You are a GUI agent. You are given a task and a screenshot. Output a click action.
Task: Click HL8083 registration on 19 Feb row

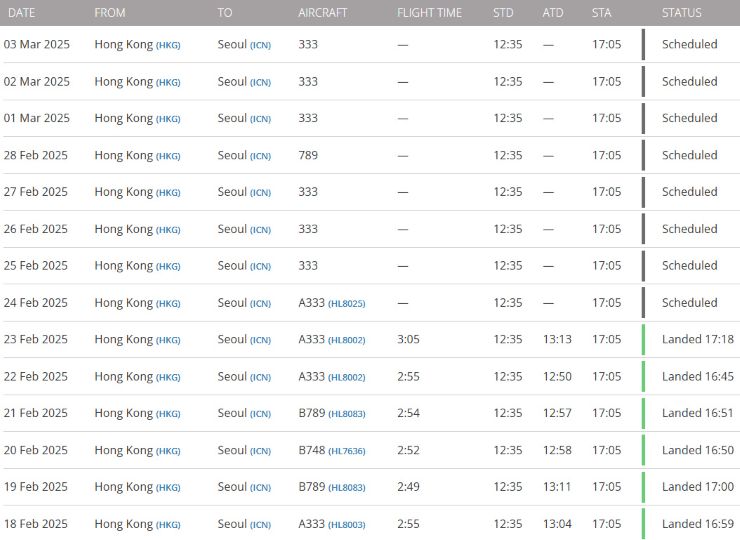(x=346, y=488)
